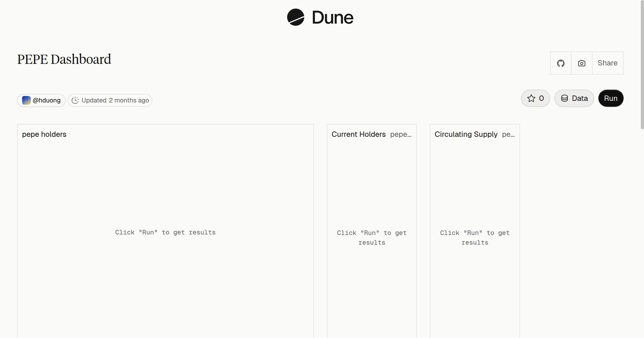Click the page vertical scrollbar
Viewport: 644px width, 338px height.
pos(642,64)
